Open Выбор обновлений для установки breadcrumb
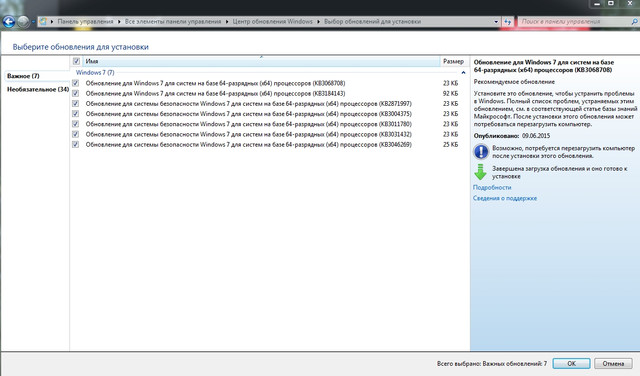 [372, 22]
